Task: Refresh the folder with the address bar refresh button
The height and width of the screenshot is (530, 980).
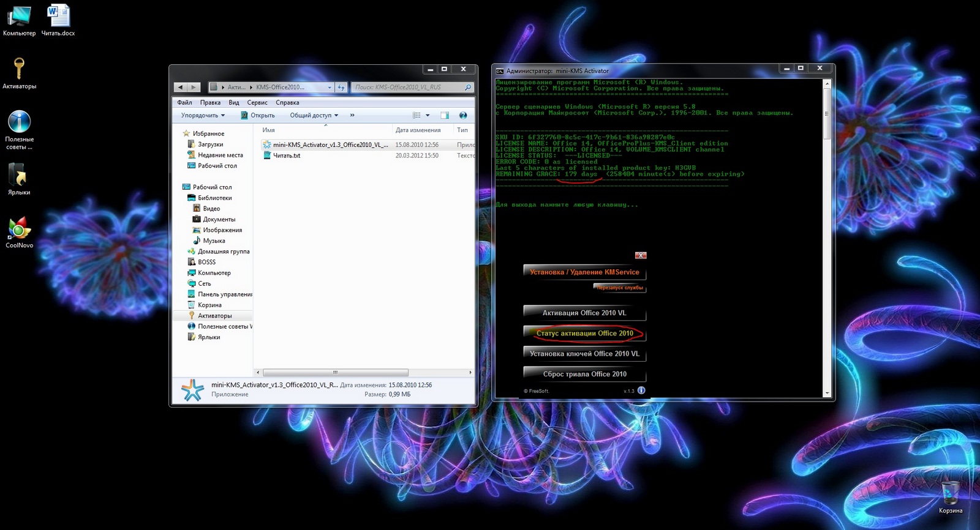Action: [341, 88]
